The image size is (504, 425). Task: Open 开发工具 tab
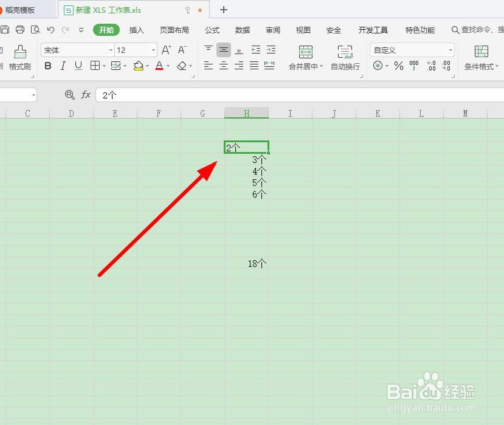click(x=373, y=30)
